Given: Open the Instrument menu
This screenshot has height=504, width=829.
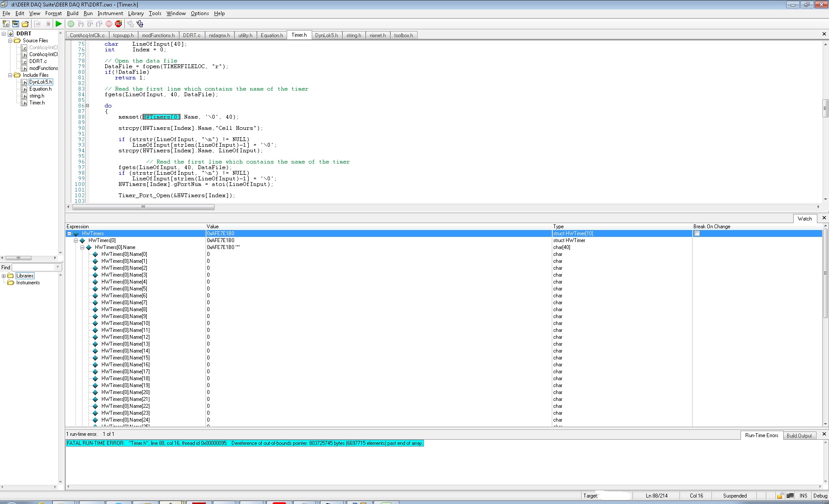Looking at the screenshot, I should 110,13.
